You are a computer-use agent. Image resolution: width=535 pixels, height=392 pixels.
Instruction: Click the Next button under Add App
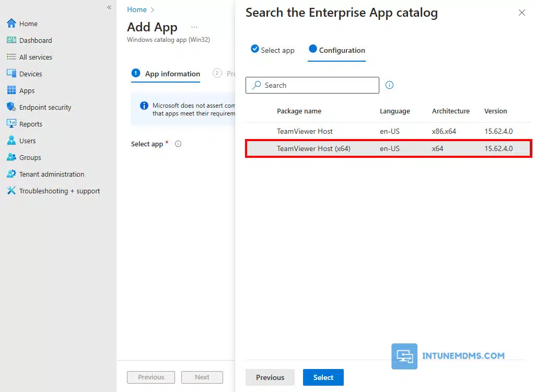click(202, 377)
